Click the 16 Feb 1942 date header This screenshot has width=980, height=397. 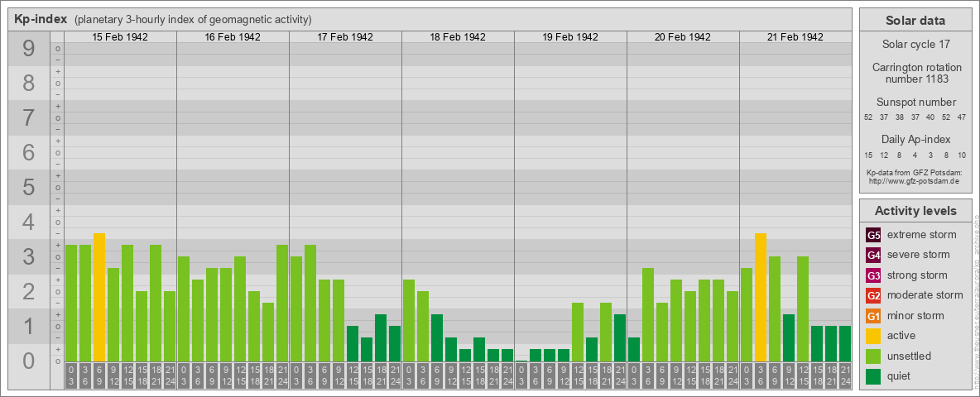[233, 37]
